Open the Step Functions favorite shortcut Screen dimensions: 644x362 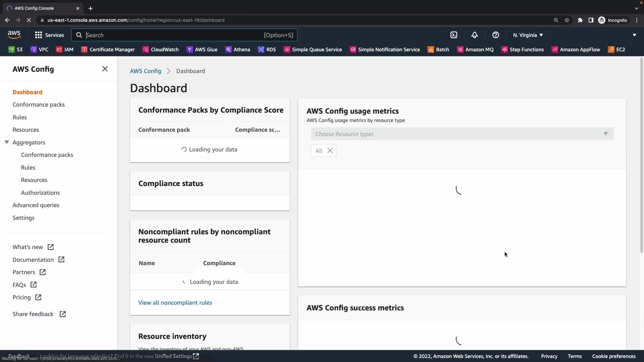tap(523, 50)
